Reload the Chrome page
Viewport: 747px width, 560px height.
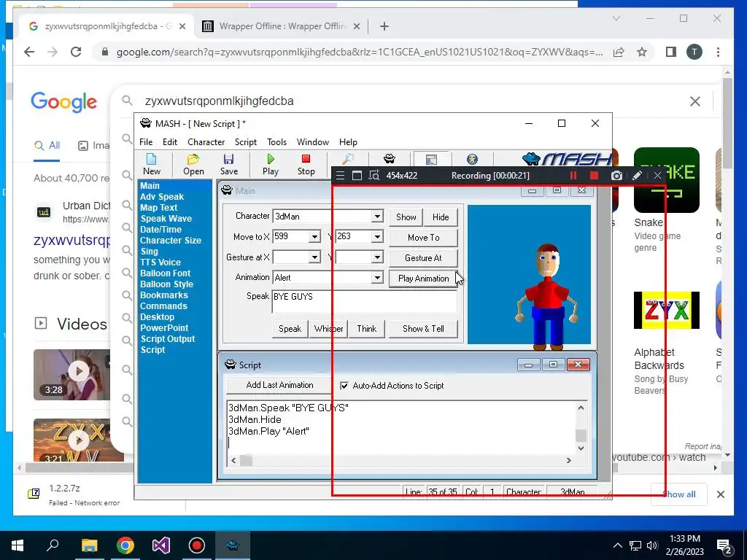(x=76, y=52)
